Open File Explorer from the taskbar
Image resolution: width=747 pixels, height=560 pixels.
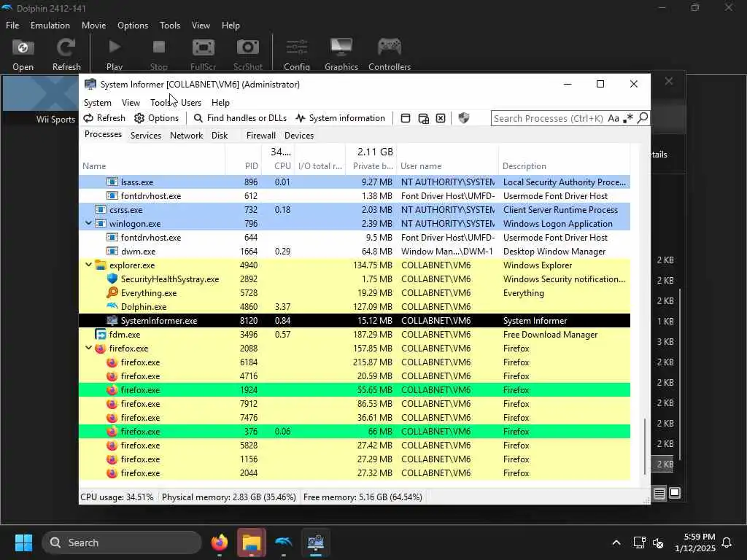(252, 542)
